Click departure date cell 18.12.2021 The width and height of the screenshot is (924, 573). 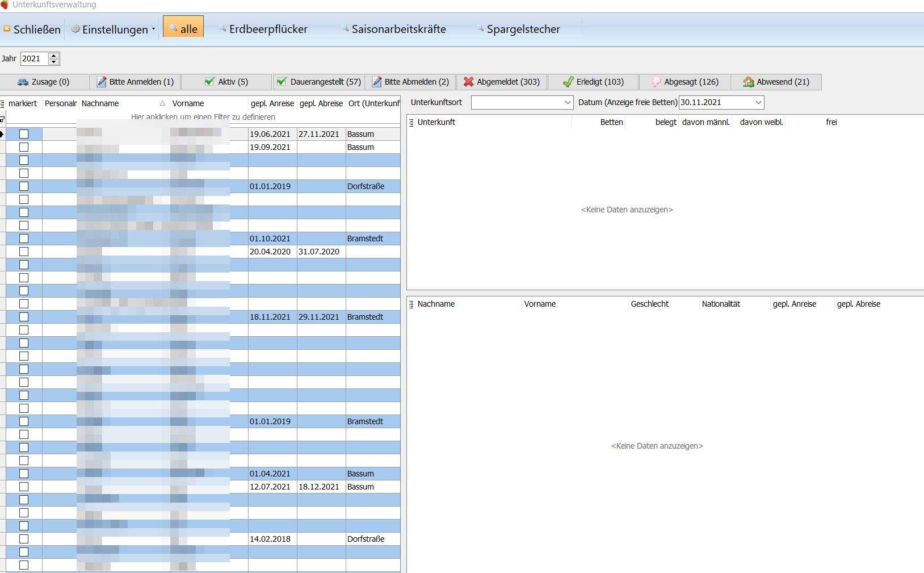click(x=321, y=487)
